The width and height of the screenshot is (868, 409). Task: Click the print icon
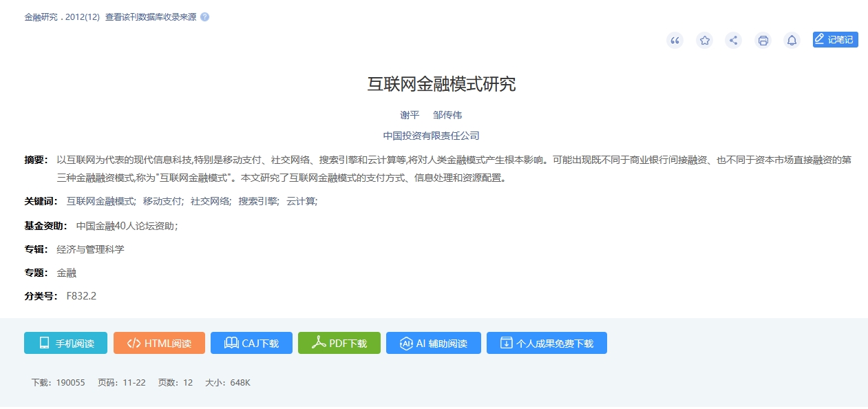763,41
